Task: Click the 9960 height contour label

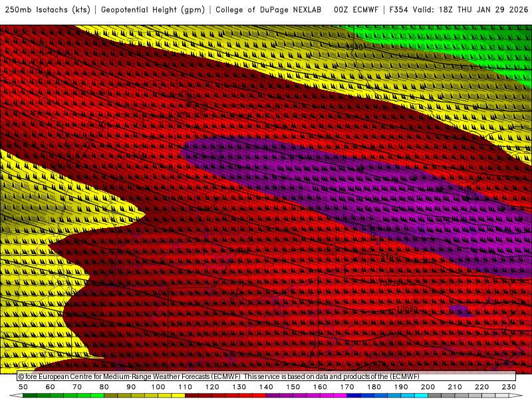Action: pos(390,256)
